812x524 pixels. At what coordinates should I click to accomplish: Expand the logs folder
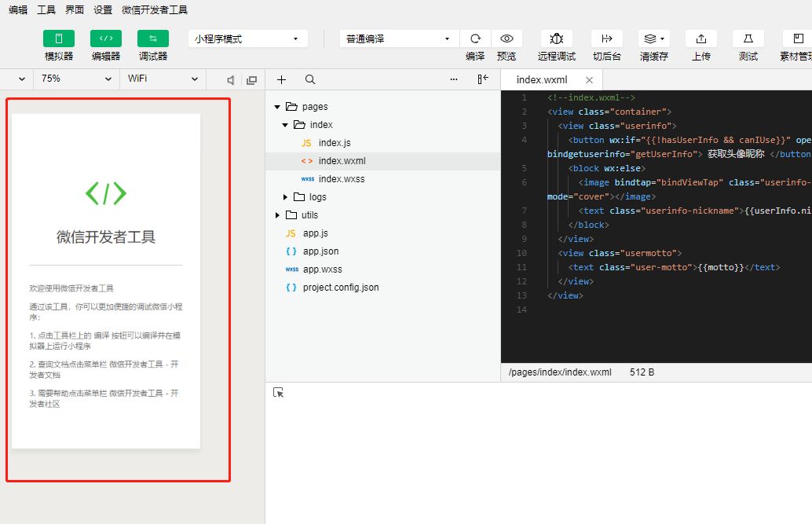pos(285,197)
